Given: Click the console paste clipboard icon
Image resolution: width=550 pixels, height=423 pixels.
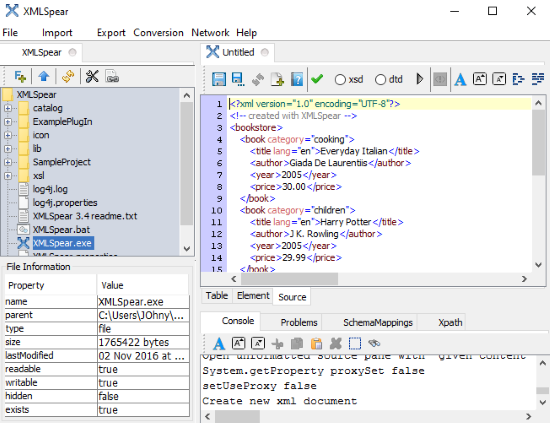Looking at the screenshot, I should pyautogui.click(x=316, y=344).
